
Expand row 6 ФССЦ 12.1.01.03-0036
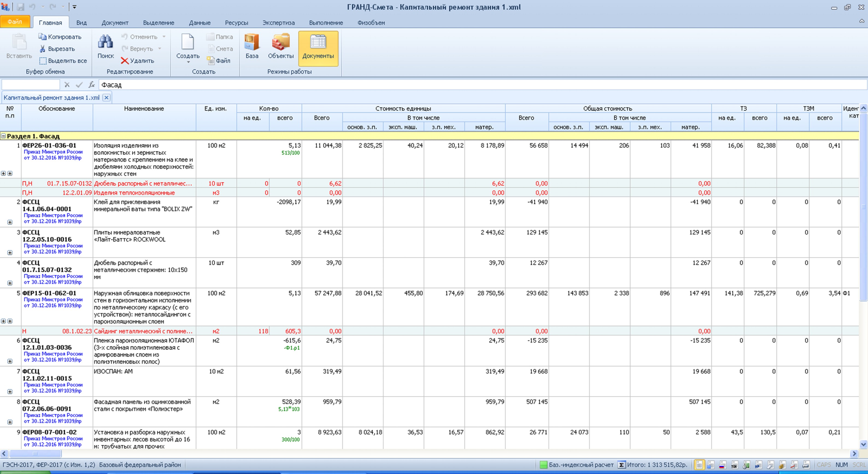point(10,361)
